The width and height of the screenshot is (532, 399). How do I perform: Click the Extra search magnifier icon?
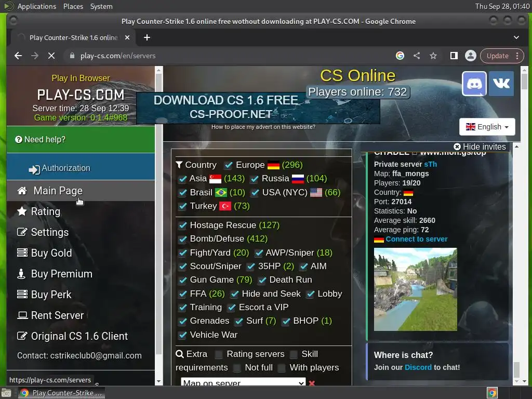(x=179, y=354)
